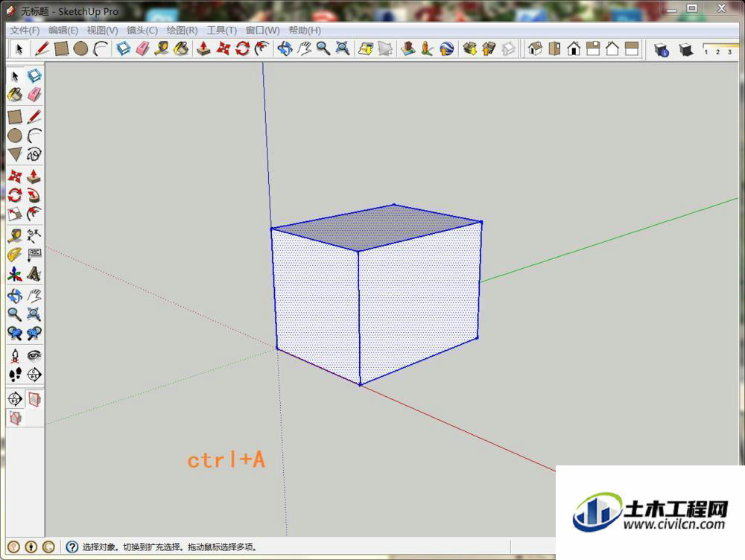Open the 工具(T) menu
The image size is (745, 560).
point(221,31)
